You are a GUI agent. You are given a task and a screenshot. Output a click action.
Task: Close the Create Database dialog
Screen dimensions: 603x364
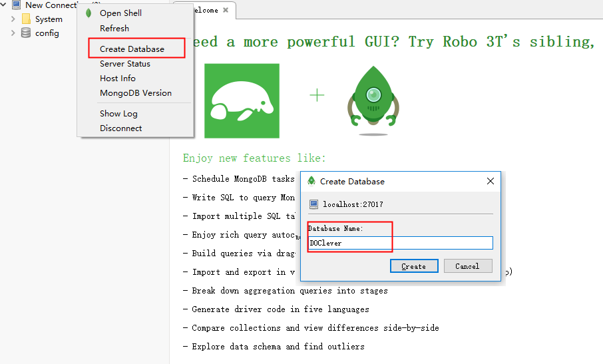click(491, 181)
